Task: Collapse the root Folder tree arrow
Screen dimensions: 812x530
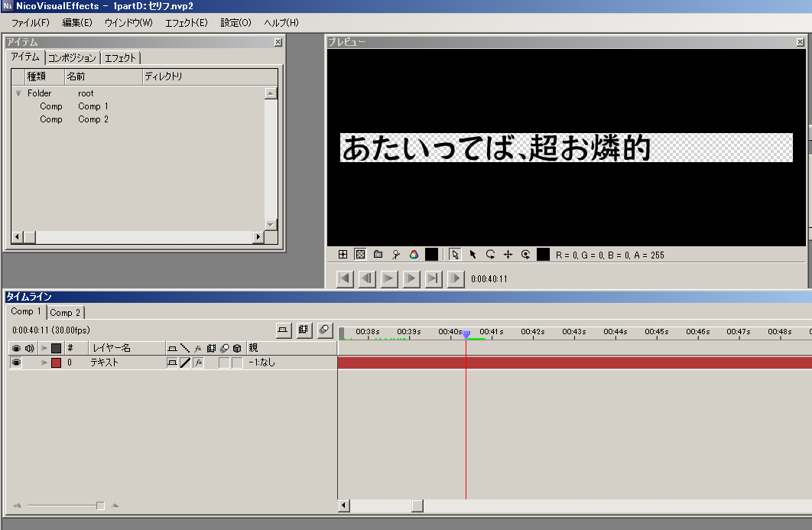Action: coord(18,93)
